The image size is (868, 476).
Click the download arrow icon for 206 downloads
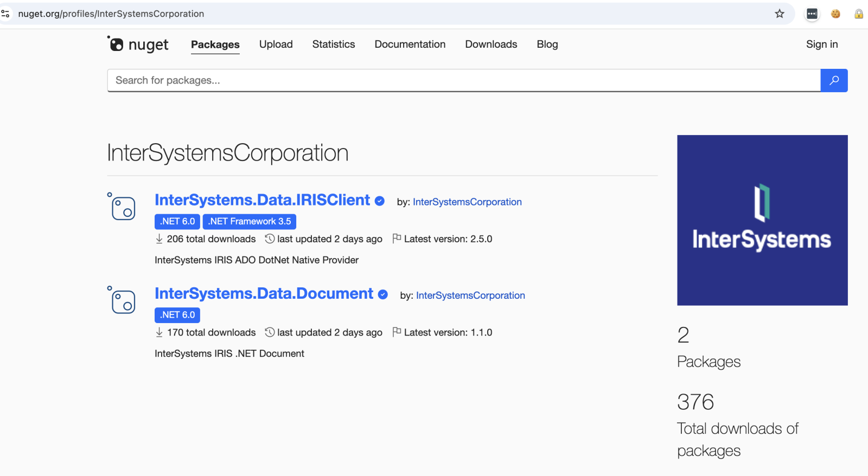pyautogui.click(x=159, y=239)
